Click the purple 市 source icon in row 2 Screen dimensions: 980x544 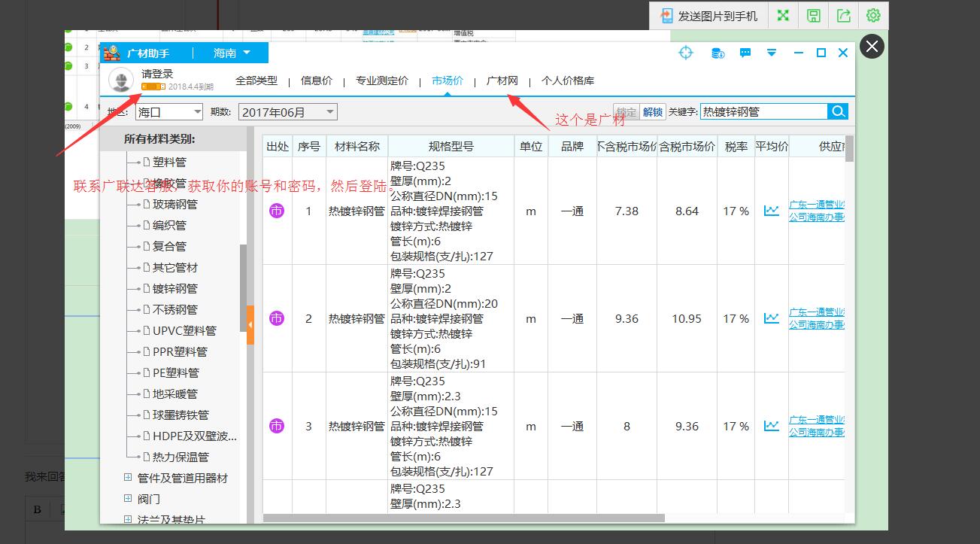click(277, 318)
